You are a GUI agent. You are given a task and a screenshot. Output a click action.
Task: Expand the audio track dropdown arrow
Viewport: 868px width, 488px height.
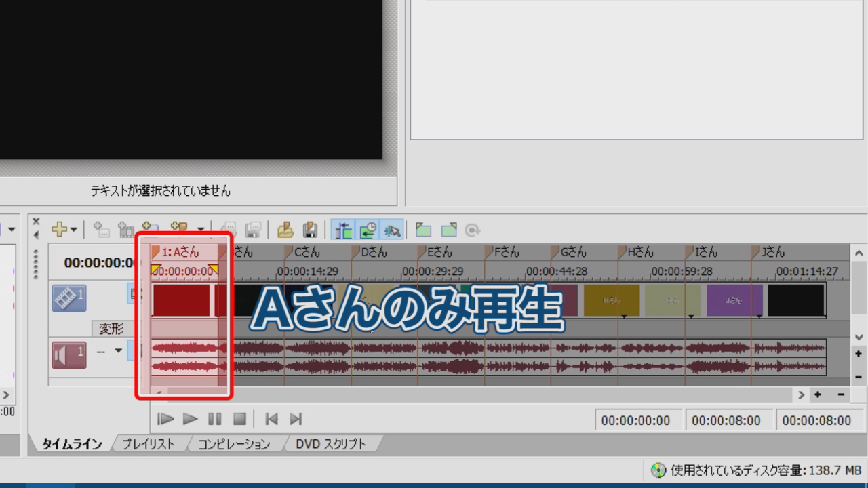pyautogui.click(x=118, y=351)
